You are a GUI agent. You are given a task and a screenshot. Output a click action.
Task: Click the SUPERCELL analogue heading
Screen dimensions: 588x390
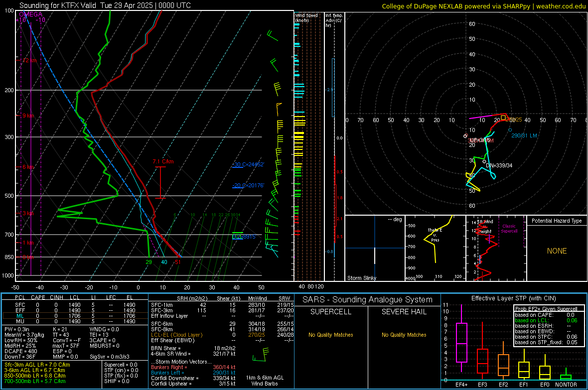coord(331,312)
